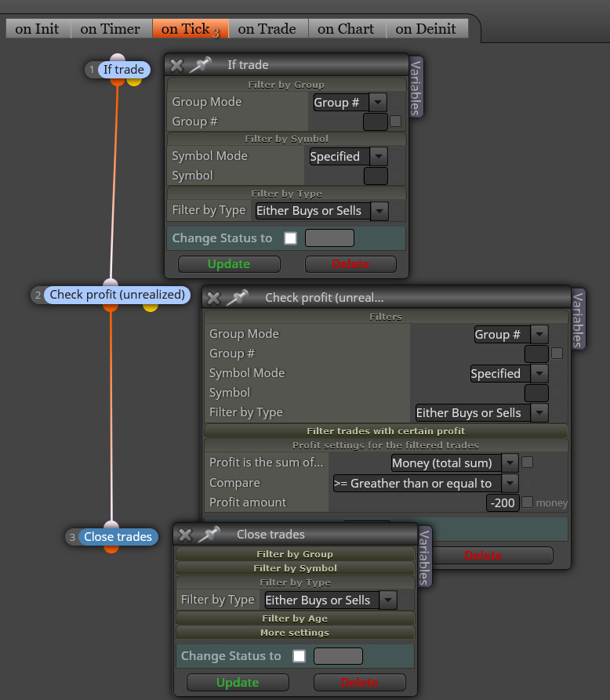Expand Filter by Symbol in Close trades
The image size is (610, 700).
tap(295, 568)
